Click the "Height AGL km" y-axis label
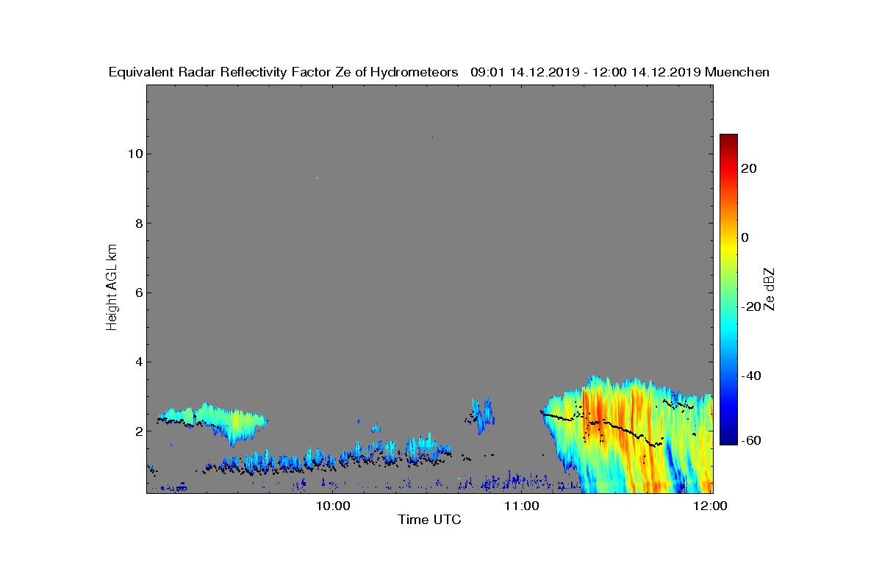882x588 pixels. click(112, 288)
